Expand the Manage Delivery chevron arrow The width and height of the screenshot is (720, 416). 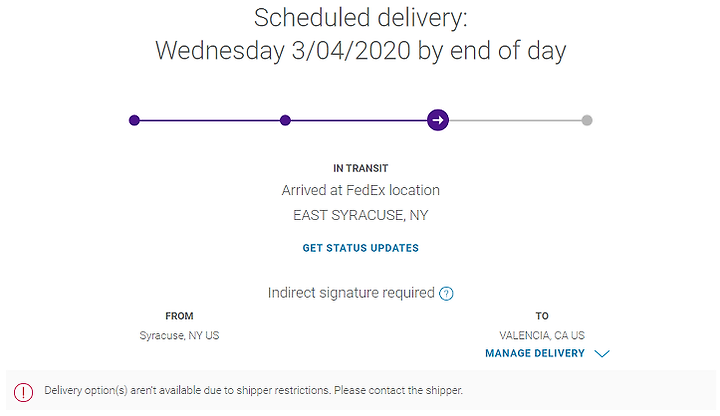(x=602, y=354)
